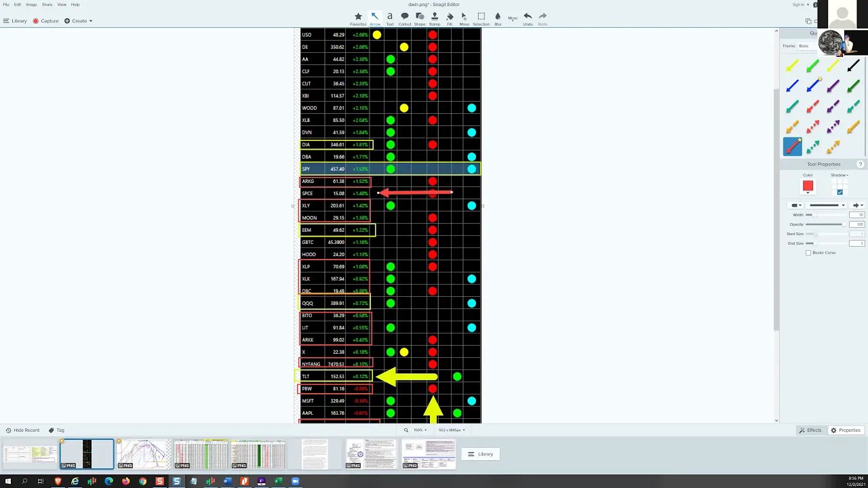The image size is (868, 488).
Task: Open the Edit menu
Action: click(x=18, y=5)
